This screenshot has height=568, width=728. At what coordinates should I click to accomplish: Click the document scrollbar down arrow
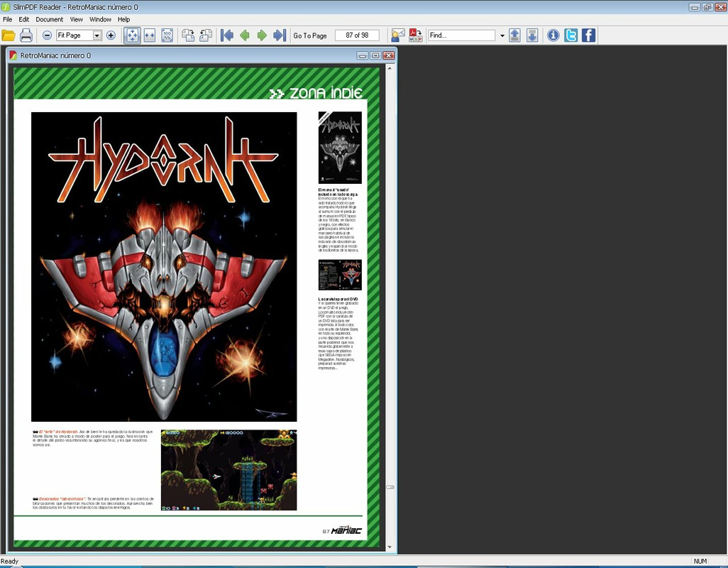coord(390,547)
